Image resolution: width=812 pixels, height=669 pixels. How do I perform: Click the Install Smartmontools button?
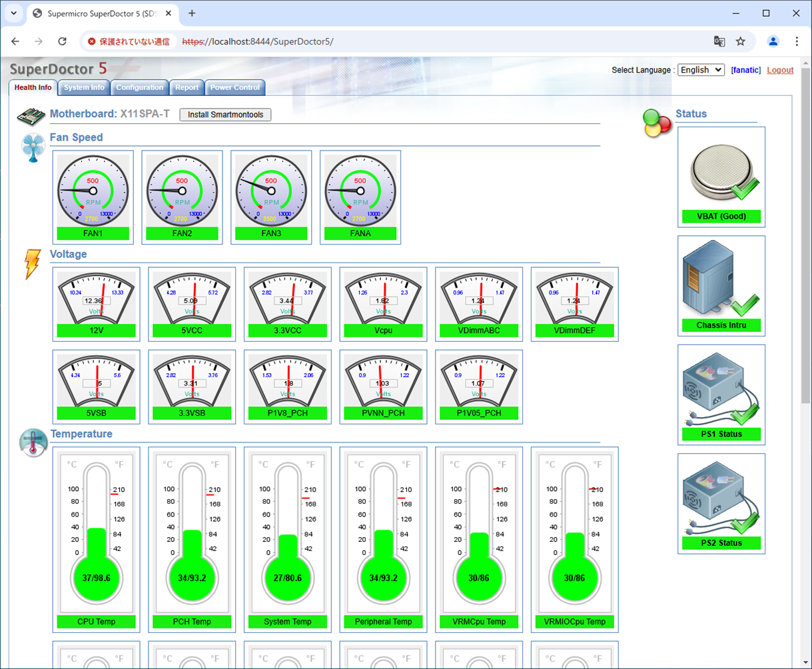point(225,115)
